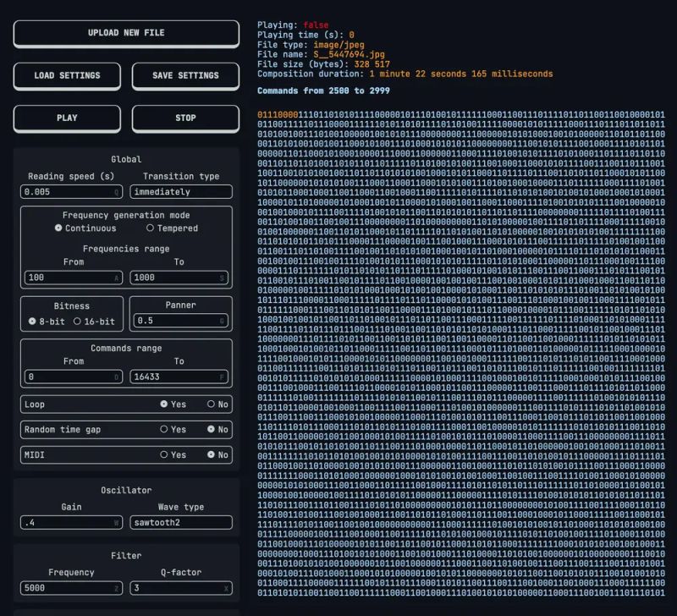Select the Commands range To field
The height and width of the screenshot is (616, 677).
[x=180, y=375]
